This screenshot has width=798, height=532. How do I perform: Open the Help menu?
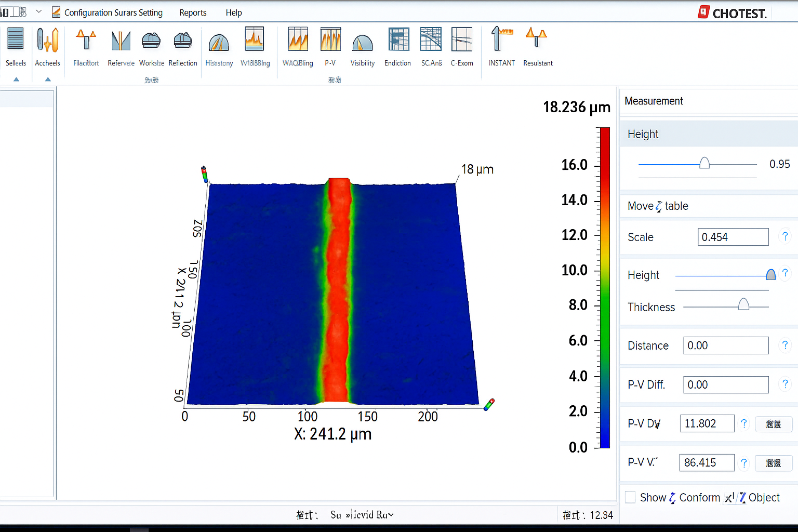[233, 12]
